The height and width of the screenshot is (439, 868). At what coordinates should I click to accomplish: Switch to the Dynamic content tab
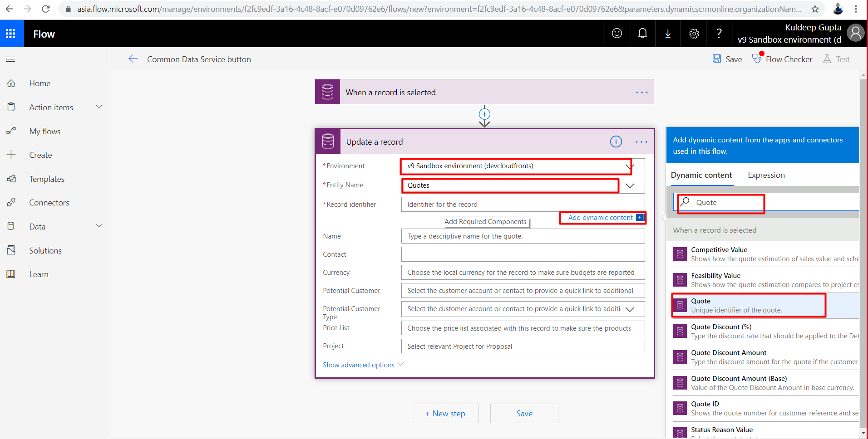(x=701, y=175)
